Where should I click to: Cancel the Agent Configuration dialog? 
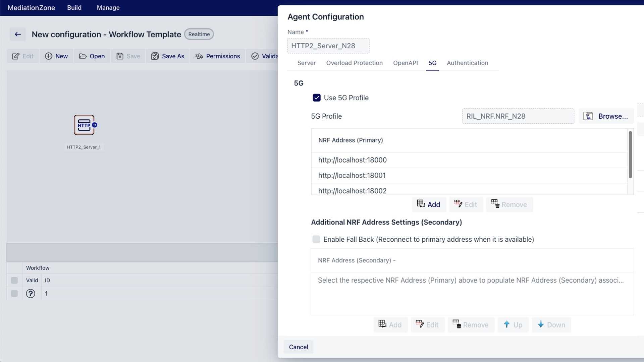point(298,347)
